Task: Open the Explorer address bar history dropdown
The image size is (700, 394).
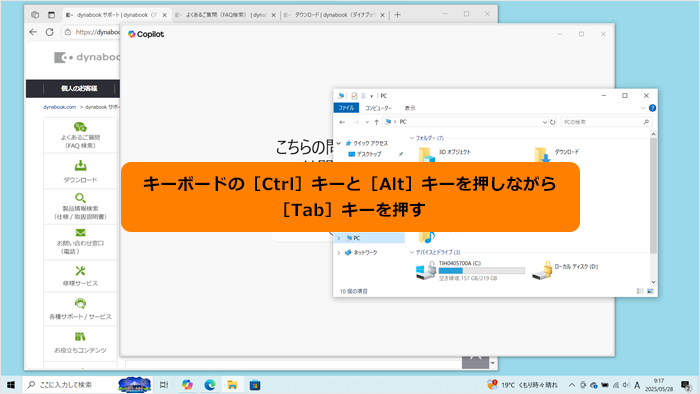Action: [x=544, y=122]
